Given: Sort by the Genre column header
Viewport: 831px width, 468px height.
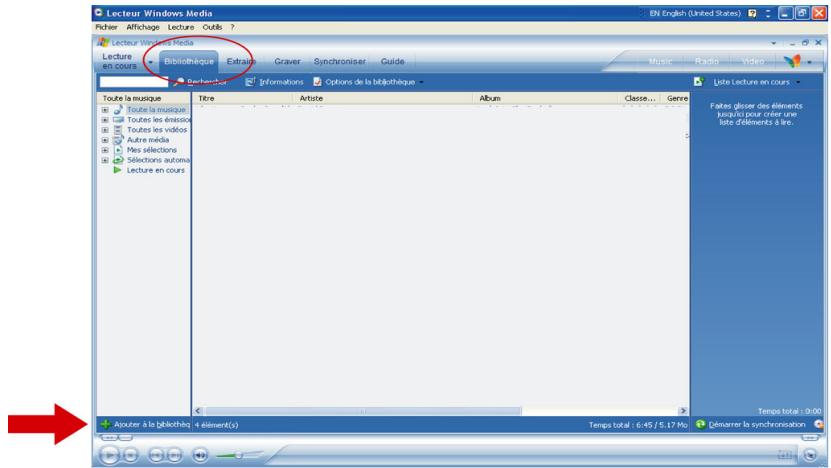Looking at the screenshot, I should click(x=676, y=98).
